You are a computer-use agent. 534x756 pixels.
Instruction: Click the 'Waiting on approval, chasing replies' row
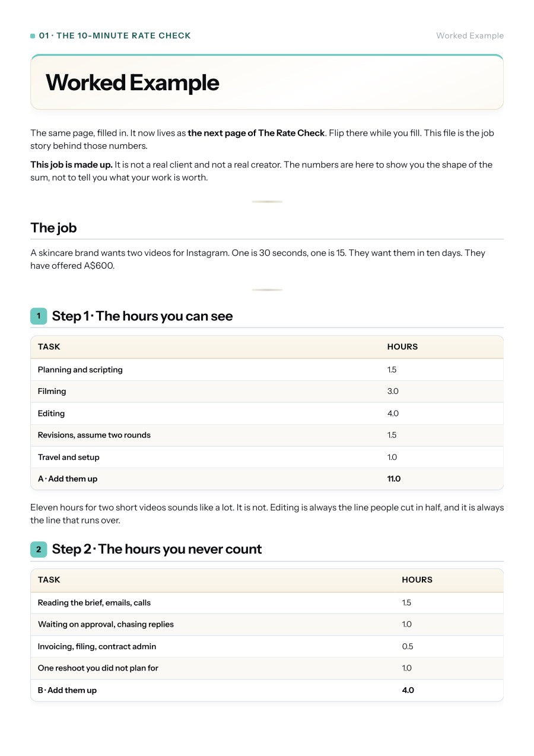[267, 625]
